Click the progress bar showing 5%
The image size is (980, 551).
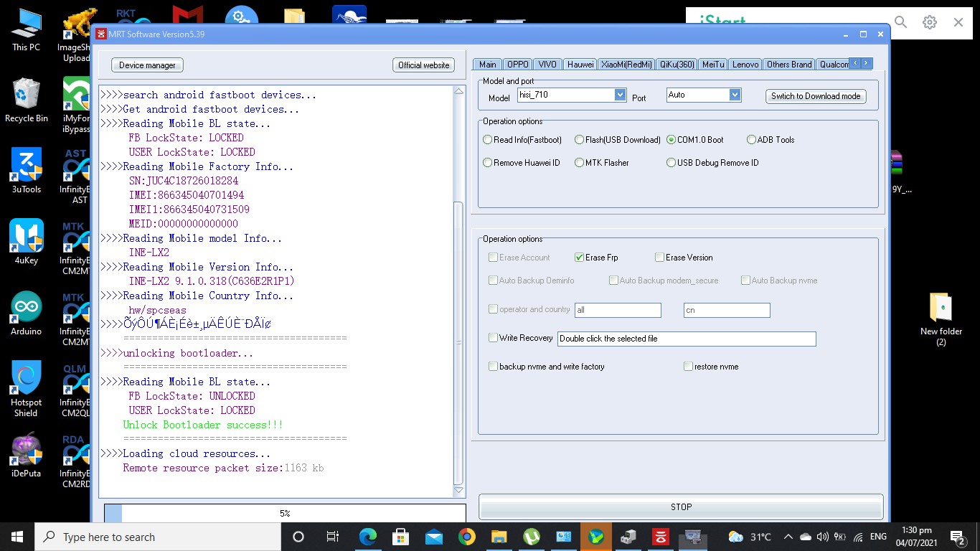point(285,513)
